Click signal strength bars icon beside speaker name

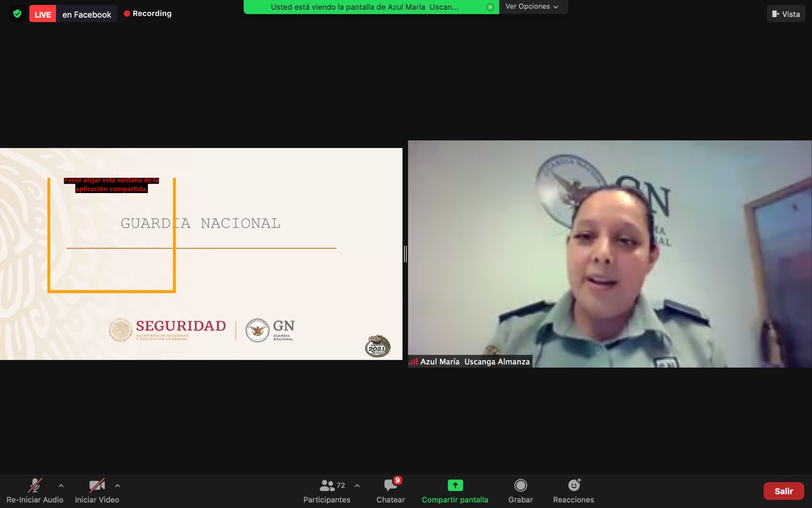(413, 361)
